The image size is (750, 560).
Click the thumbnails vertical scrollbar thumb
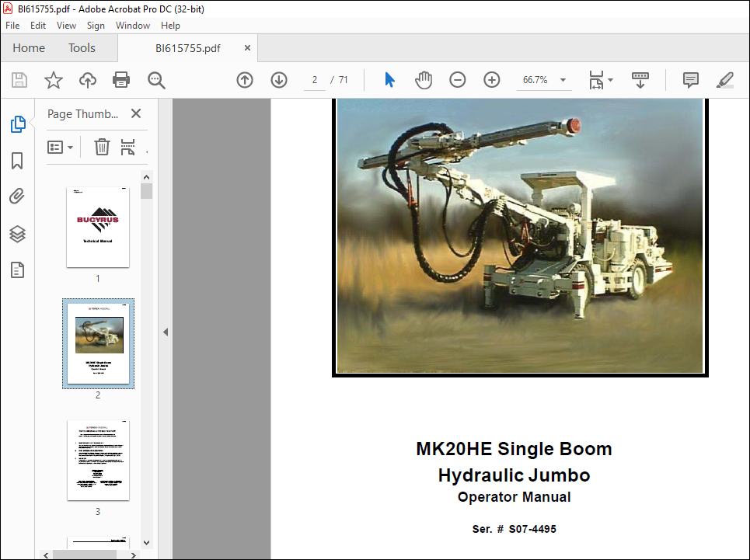(x=147, y=191)
